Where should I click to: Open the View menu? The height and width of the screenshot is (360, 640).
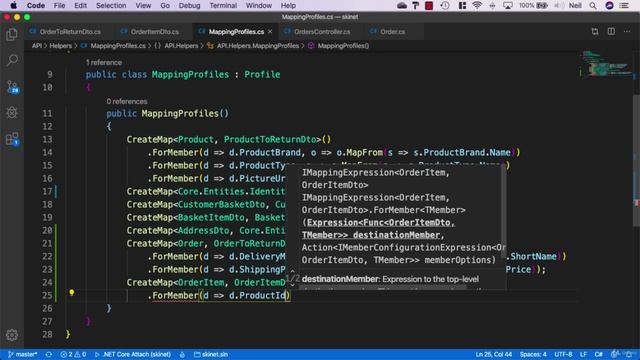coord(143,6)
